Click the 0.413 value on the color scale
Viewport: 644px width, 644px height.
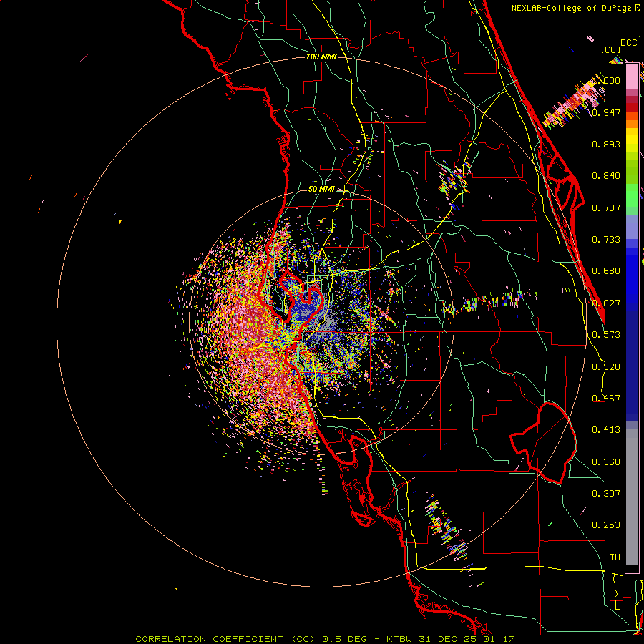click(606, 430)
